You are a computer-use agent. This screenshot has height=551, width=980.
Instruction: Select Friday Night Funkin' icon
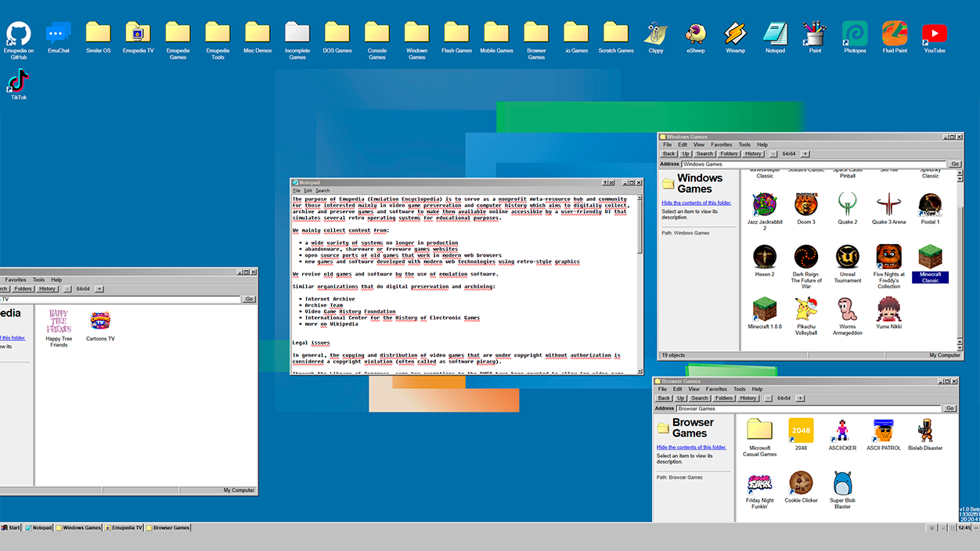[x=759, y=490]
